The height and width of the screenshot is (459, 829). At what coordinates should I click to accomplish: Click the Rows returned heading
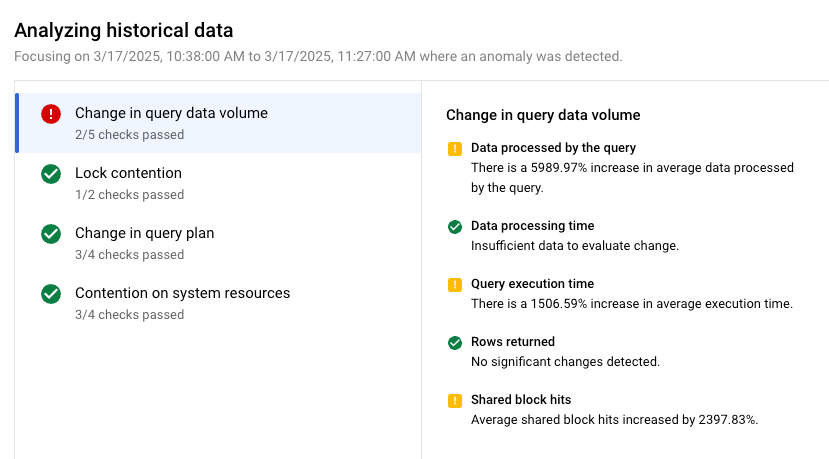[512, 342]
